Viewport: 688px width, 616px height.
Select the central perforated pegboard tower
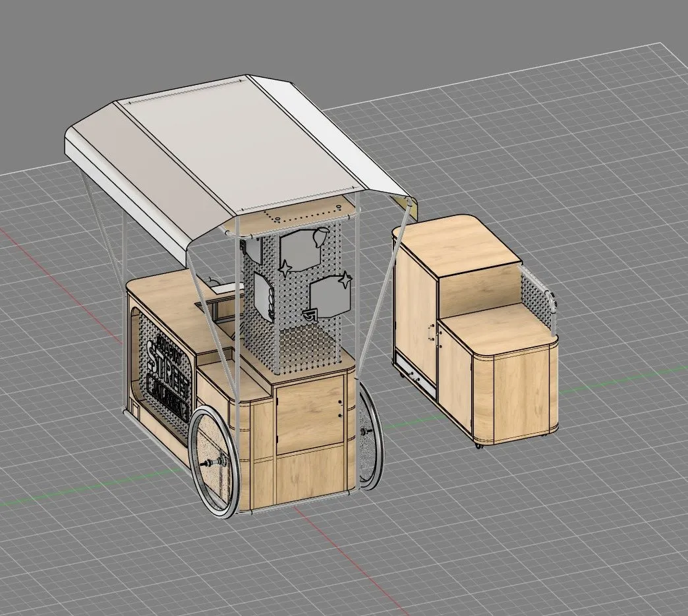[x=293, y=298]
